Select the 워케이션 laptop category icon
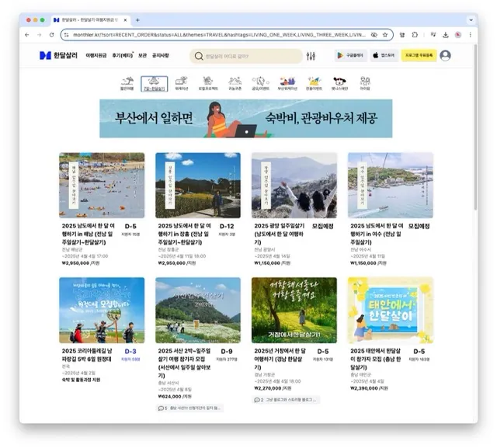The width and height of the screenshot is (497, 448). click(x=181, y=84)
